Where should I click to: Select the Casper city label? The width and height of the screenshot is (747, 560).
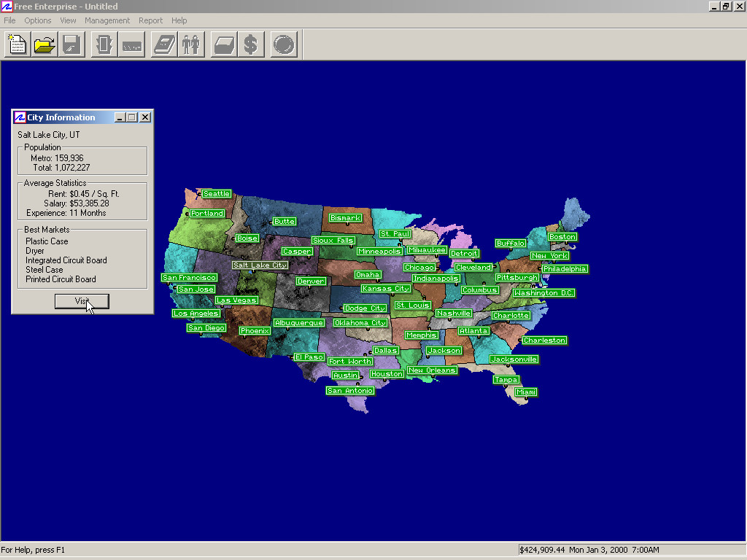[297, 252]
